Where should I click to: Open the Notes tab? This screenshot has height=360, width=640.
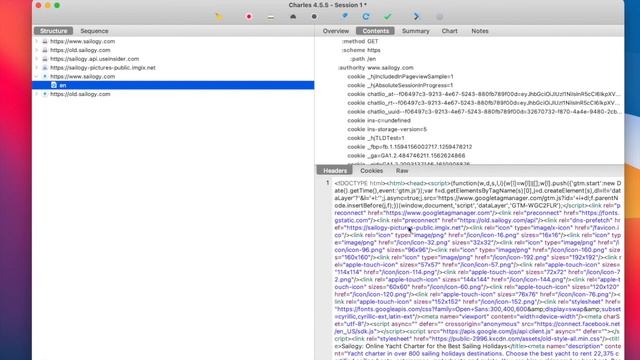[x=480, y=31]
